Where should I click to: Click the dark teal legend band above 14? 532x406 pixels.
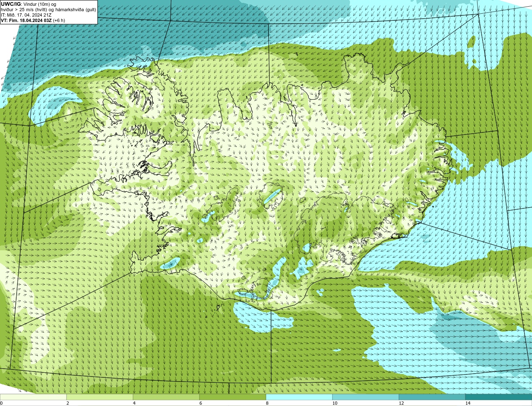(499, 397)
